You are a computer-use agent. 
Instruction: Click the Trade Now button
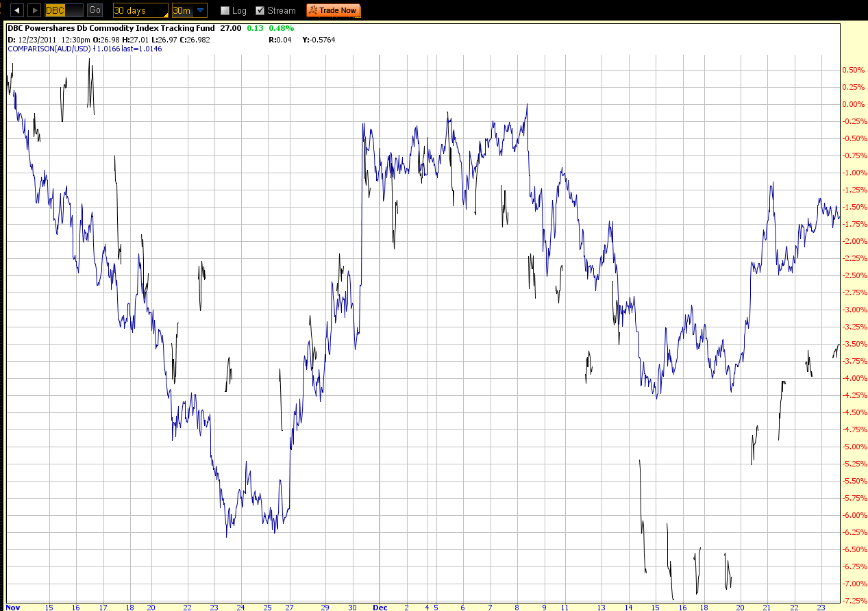333,10
